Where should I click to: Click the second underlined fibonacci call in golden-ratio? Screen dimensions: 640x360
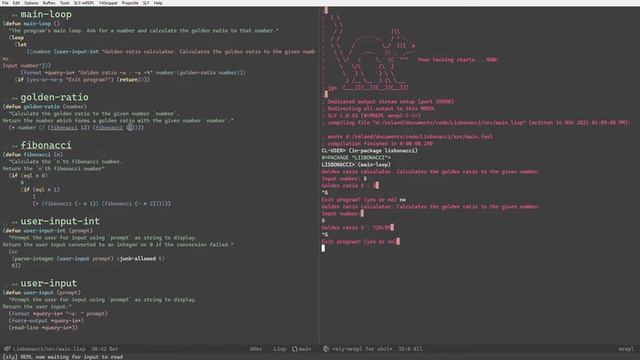pyautogui.click(x=109, y=128)
